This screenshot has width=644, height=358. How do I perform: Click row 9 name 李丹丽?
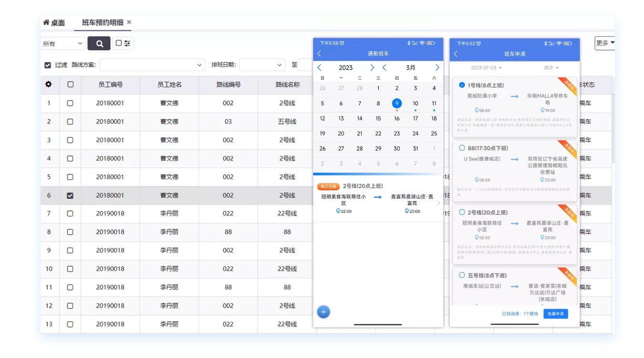[x=169, y=250]
